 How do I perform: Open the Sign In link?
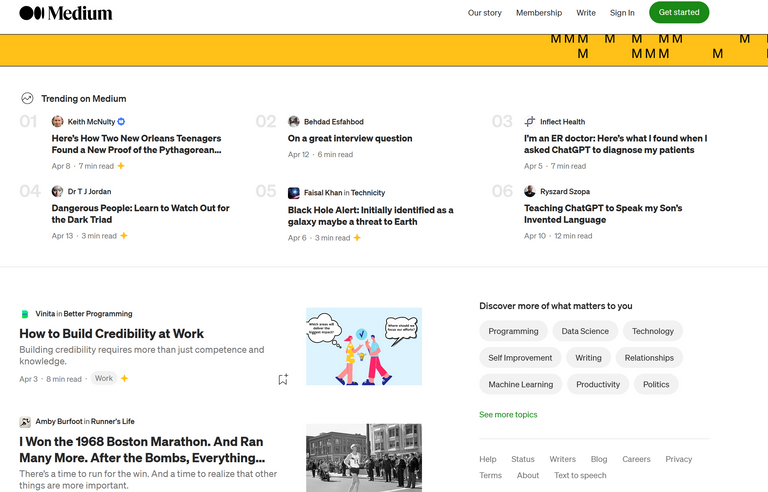(622, 13)
